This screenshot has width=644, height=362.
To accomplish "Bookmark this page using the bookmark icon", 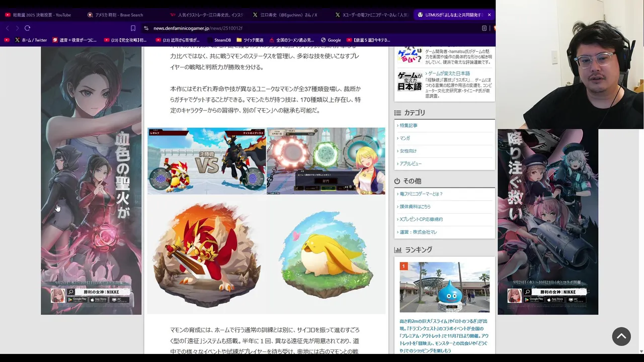I will [x=133, y=28].
